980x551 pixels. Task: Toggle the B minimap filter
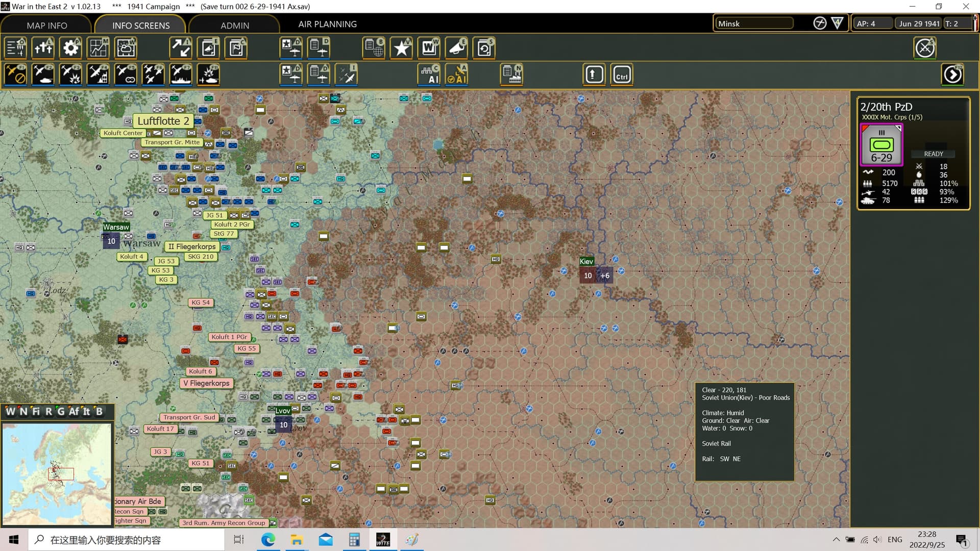pos(99,411)
